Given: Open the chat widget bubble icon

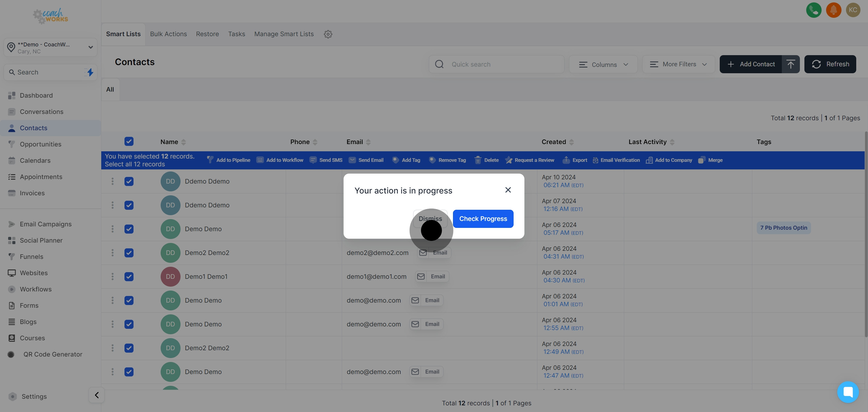Looking at the screenshot, I should [x=848, y=392].
